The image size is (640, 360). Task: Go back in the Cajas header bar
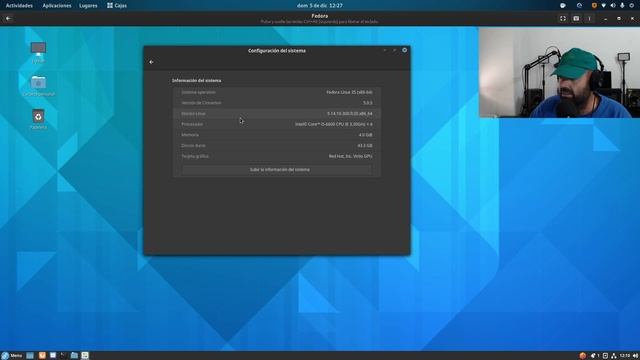(x=8, y=18)
